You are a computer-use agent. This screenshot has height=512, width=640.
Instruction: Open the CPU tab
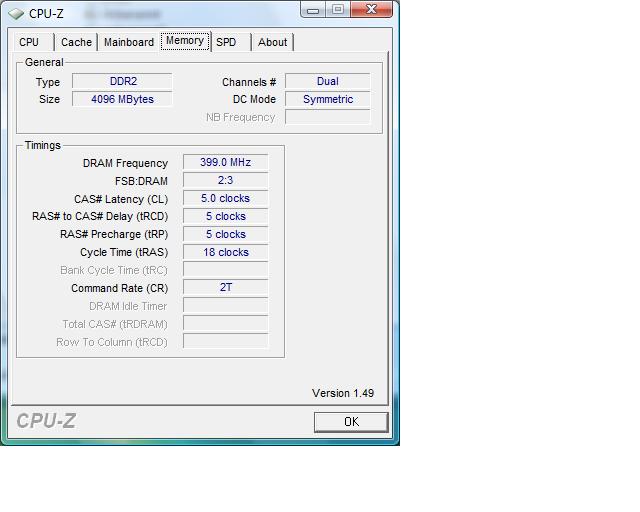pyautogui.click(x=34, y=42)
